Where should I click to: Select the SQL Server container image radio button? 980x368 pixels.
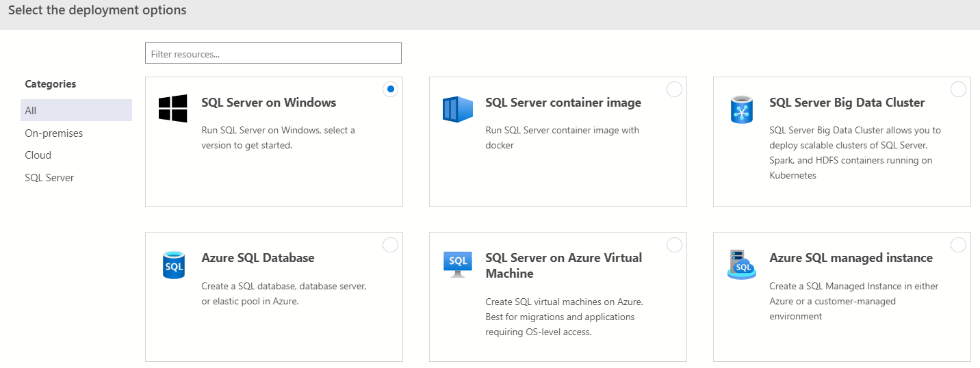click(674, 89)
